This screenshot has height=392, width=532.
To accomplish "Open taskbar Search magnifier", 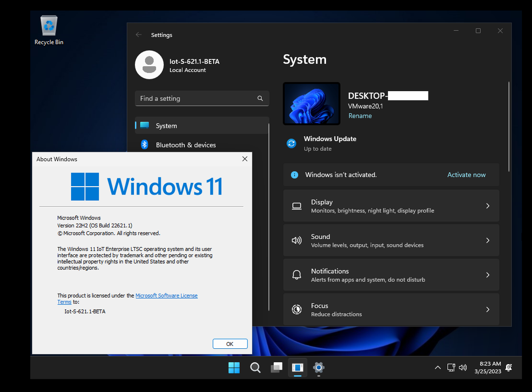I will [x=255, y=367].
